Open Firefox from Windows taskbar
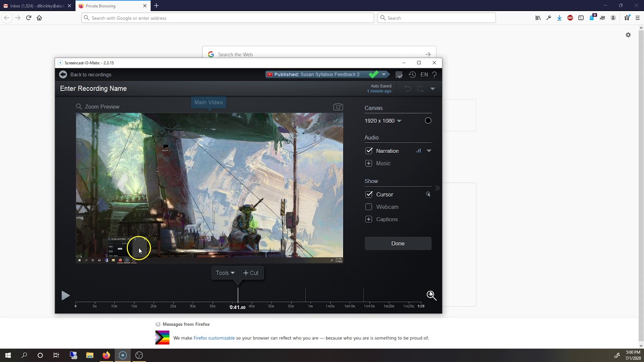The width and height of the screenshot is (644, 362). click(x=106, y=355)
